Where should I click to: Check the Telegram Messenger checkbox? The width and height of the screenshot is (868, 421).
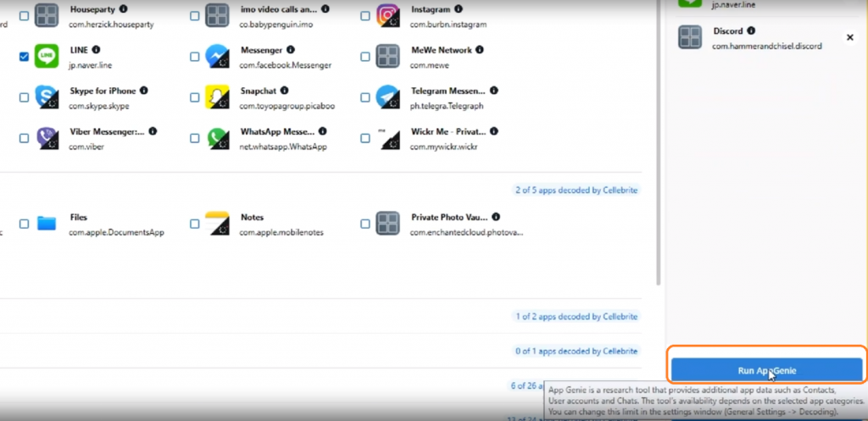tap(364, 97)
